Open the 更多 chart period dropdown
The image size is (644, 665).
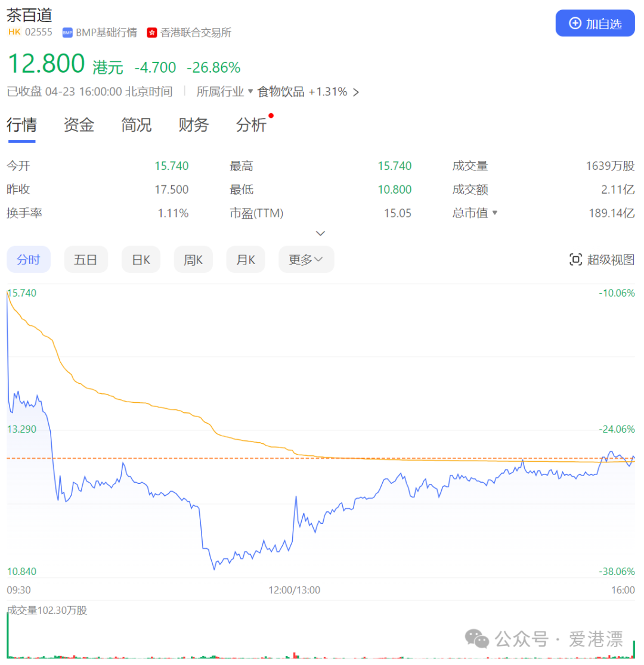click(x=306, y=260)
